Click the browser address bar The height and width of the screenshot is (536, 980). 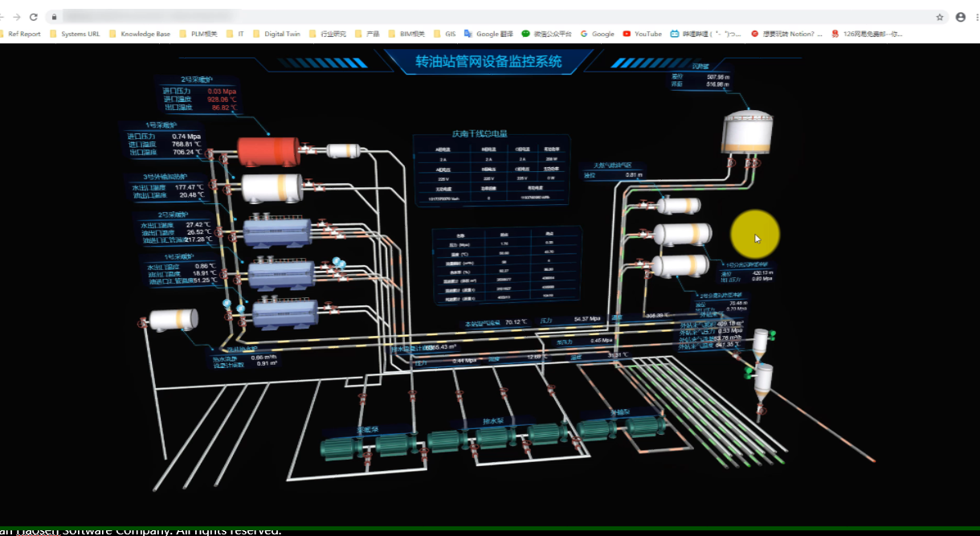(x=482, y=17)
